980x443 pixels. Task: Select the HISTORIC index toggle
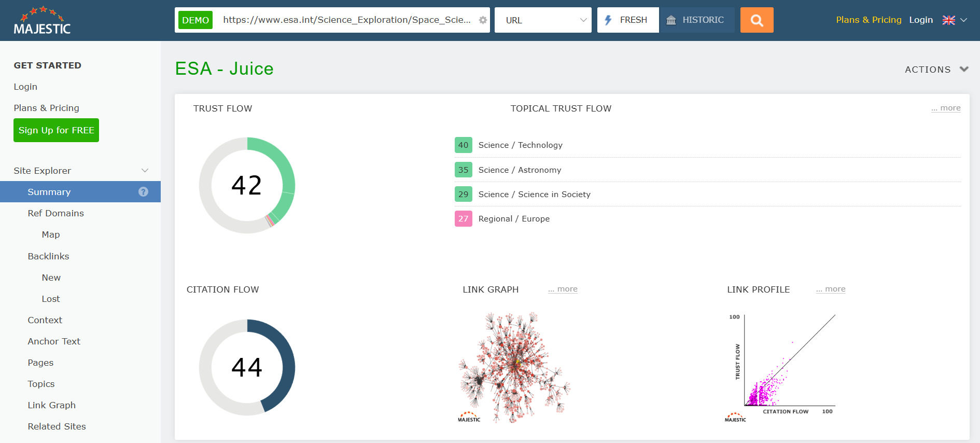[x=696, y=20]
